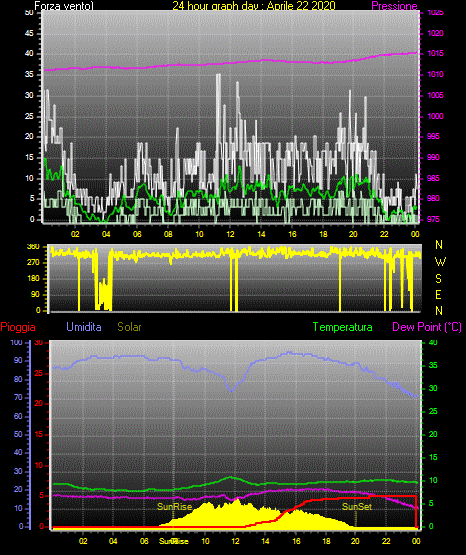Click hour label 18 under wind graph
The width and height of the screenshot is (466, 555).
point(323,234)
